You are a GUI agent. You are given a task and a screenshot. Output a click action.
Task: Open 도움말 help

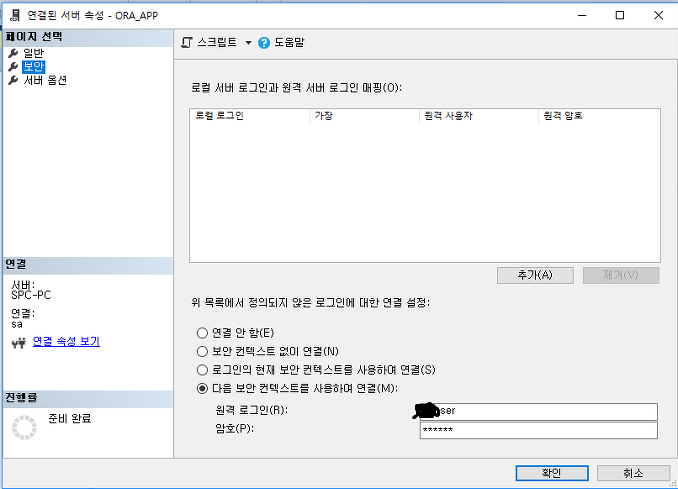pyautogui.click(x=289, y=42)
